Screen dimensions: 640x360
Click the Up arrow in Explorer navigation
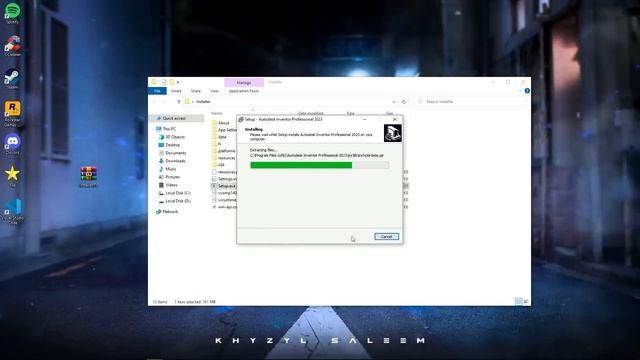coord(178,102)
